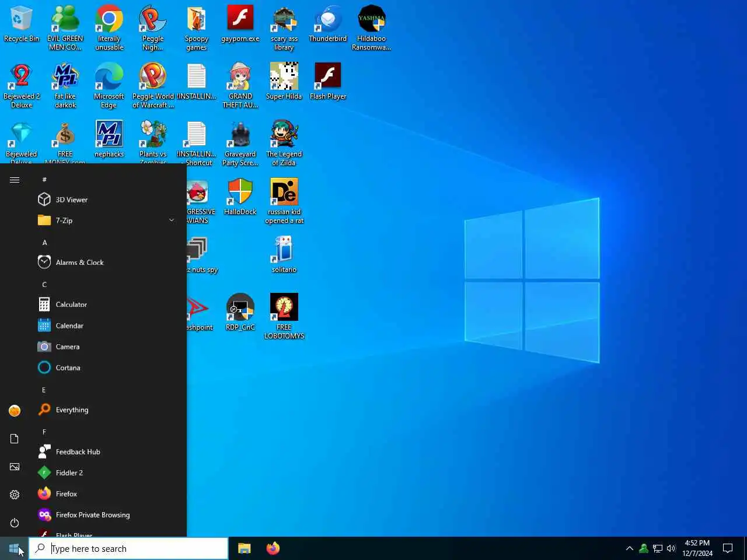Open the green user tray icon
Screen dimensions: 747x560
(644, 548)
